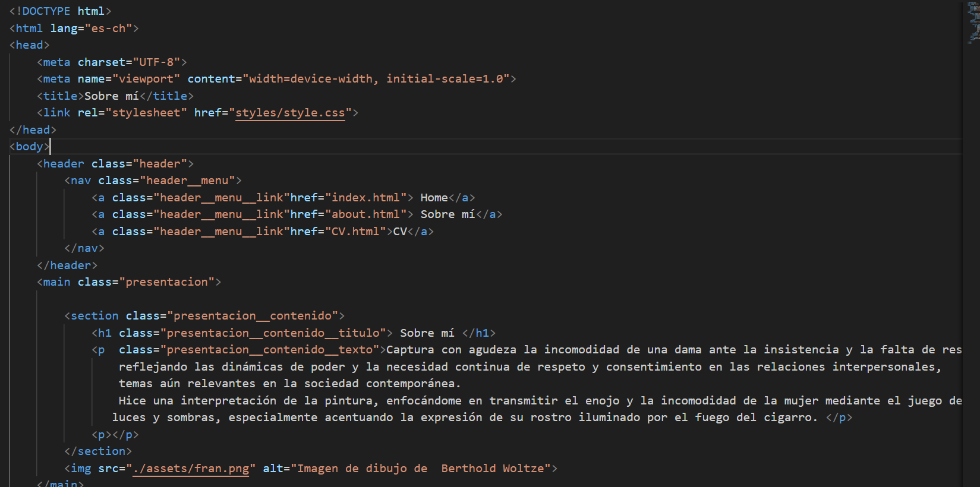980x487 pixels.
Task: Click the "Home" link text in the first anchor
Action: pos(434,198)
